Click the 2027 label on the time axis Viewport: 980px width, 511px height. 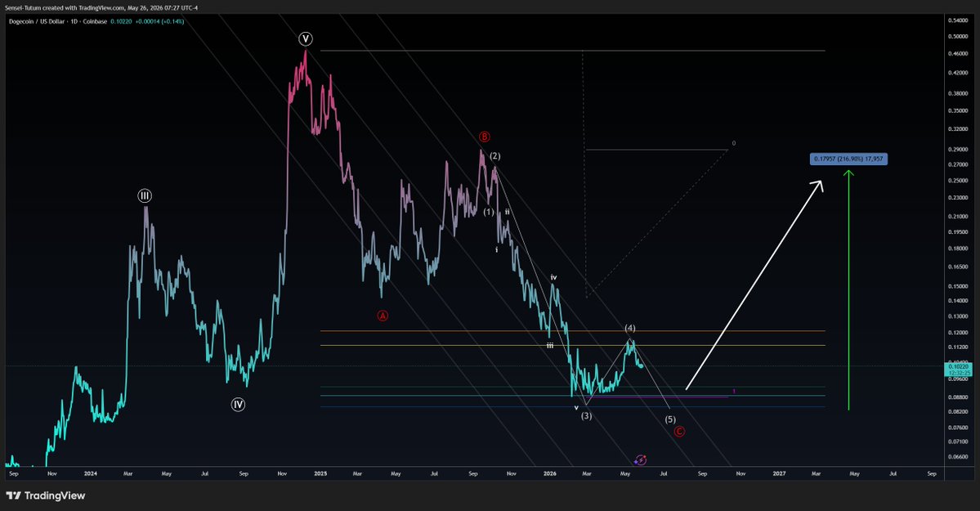click(x=779, y=473)
